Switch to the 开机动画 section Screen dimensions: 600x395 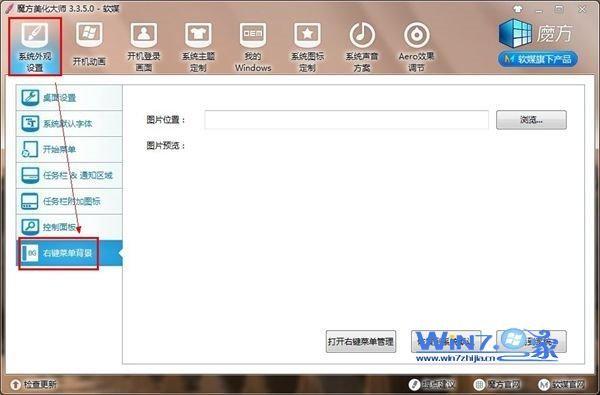click(x=89, y=45)
